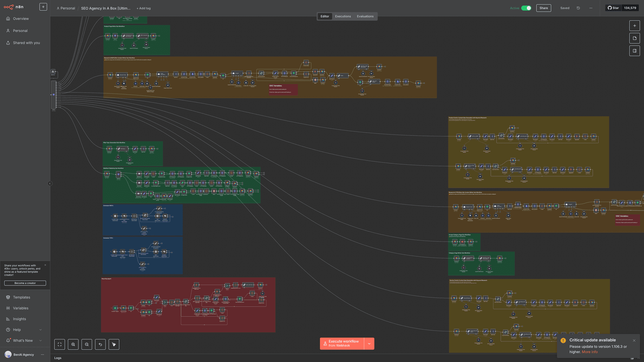Viewport: 644px width, 362px height.
Task: Click the workflow name SEO Agency In A Box
Action: [x=106, y=8]
